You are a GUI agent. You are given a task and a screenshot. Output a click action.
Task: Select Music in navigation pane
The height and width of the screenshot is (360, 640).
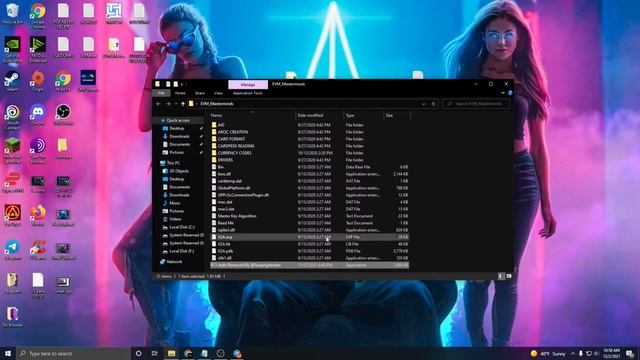(x=175, y=203)
